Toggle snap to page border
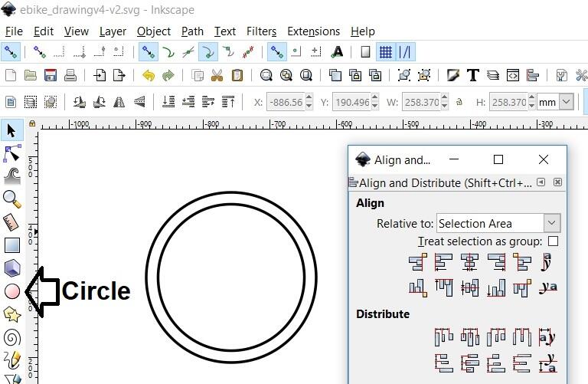The width and height of the screenshot is (588, 384). [x=366, y=52]
